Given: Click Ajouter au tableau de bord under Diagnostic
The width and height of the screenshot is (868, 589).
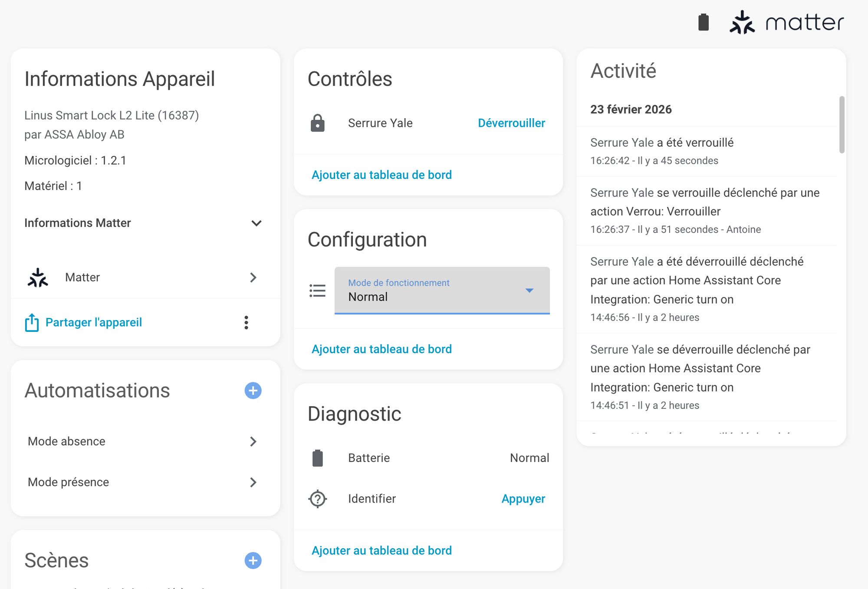Looking at the screenshot, I should pos(381,550).
